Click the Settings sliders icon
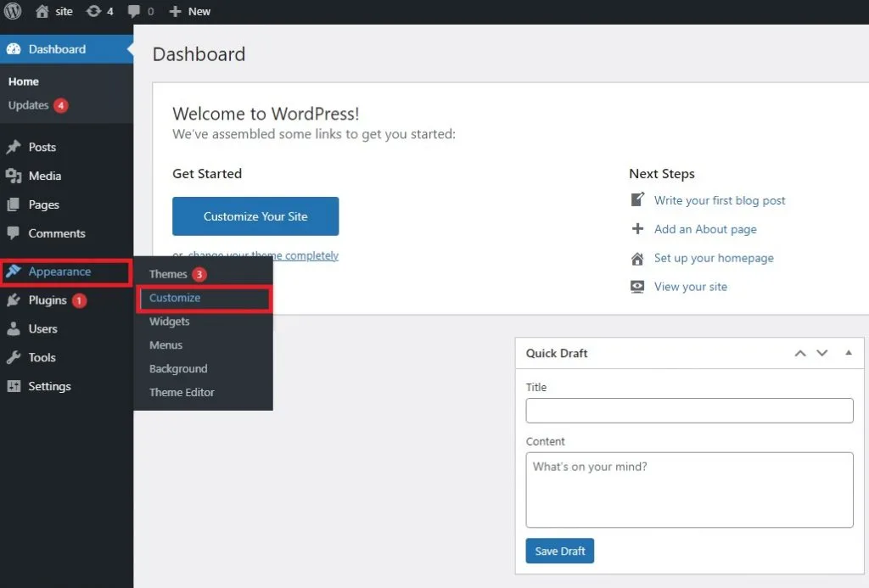869x588 pixels. coord(14,386)
